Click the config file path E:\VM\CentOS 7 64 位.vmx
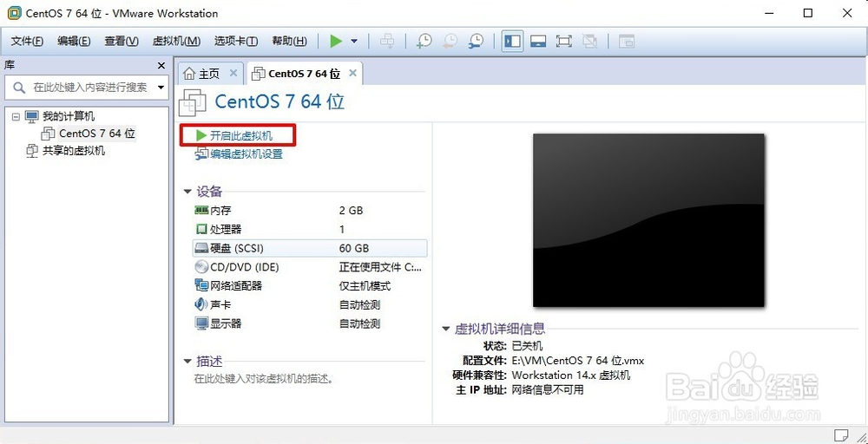Screen dimensions: 868x444 (x=578, y=361)
